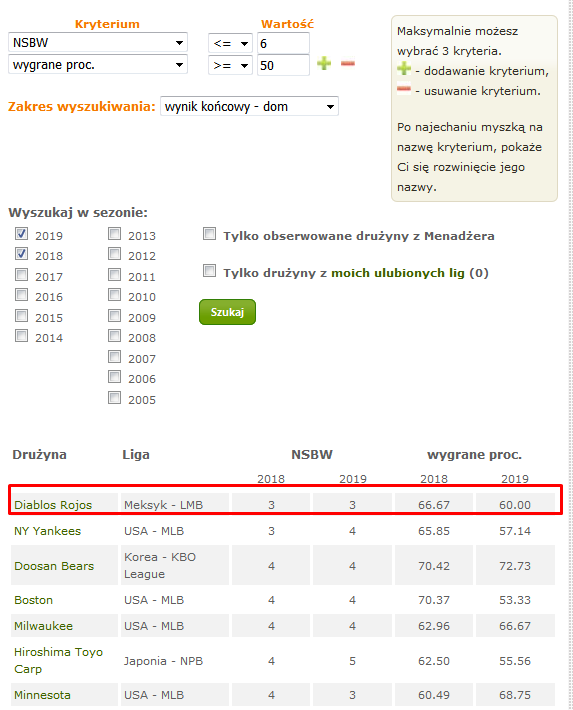
Task: Uncheck the 2019 season checkbox
Action: click(21, 234)
